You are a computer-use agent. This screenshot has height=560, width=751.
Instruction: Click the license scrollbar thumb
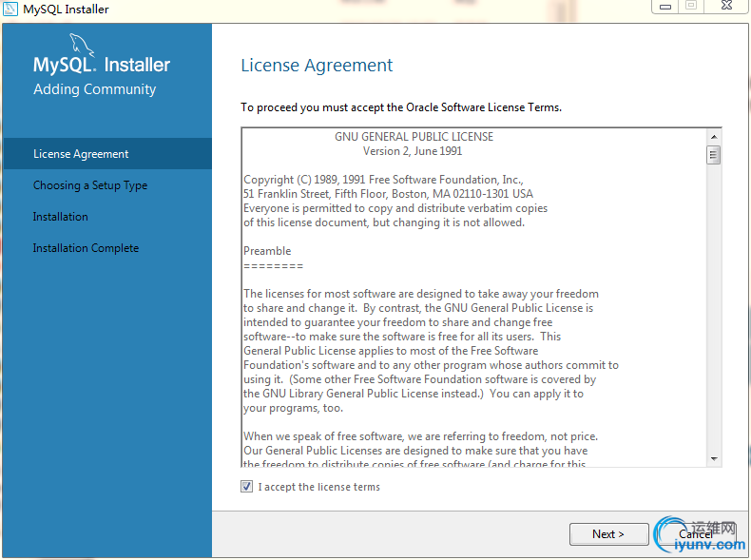click(714, 155)
